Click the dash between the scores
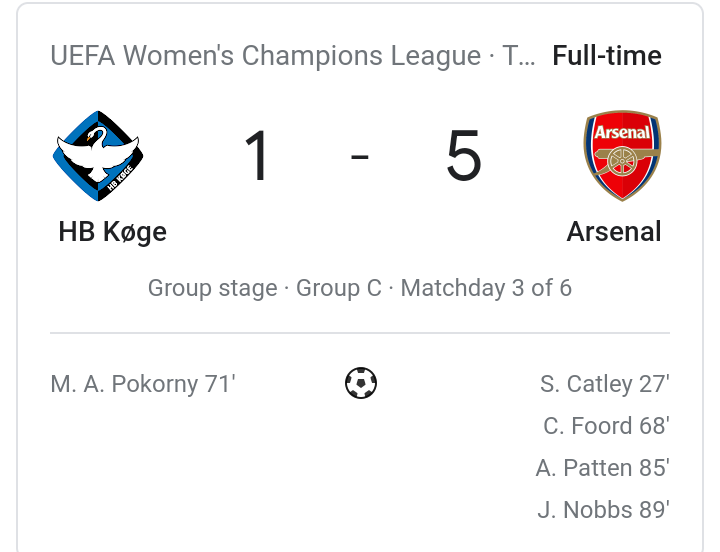 pos(360,157)
